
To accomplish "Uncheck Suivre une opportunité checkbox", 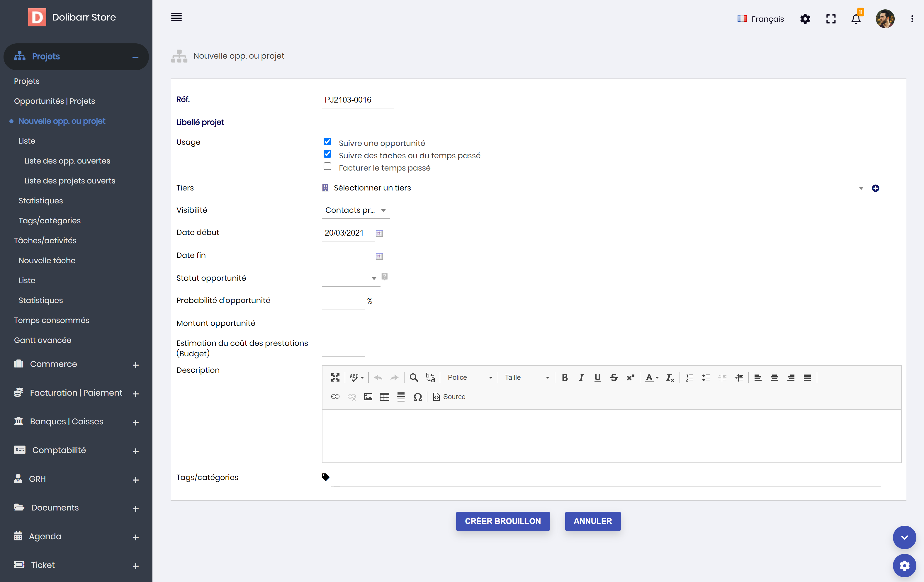I will pos(327,142).
